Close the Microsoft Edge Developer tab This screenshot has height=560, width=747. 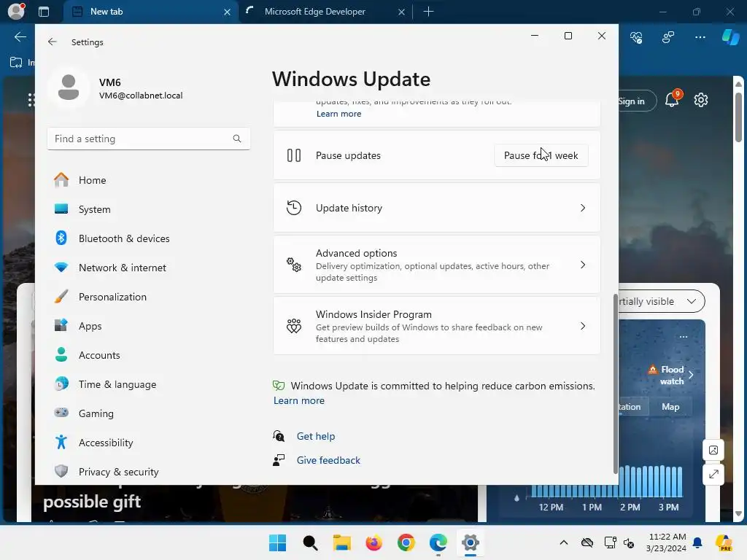tap(402, 12)
